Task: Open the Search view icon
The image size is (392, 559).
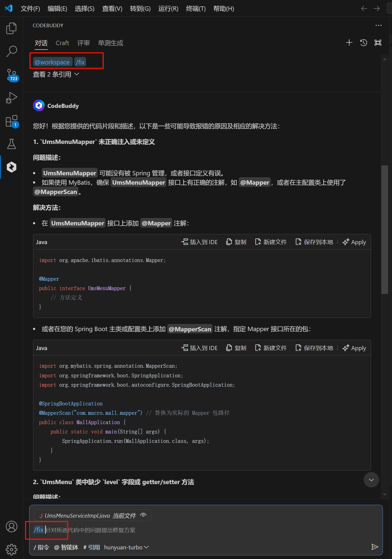Action: [11, 51]
